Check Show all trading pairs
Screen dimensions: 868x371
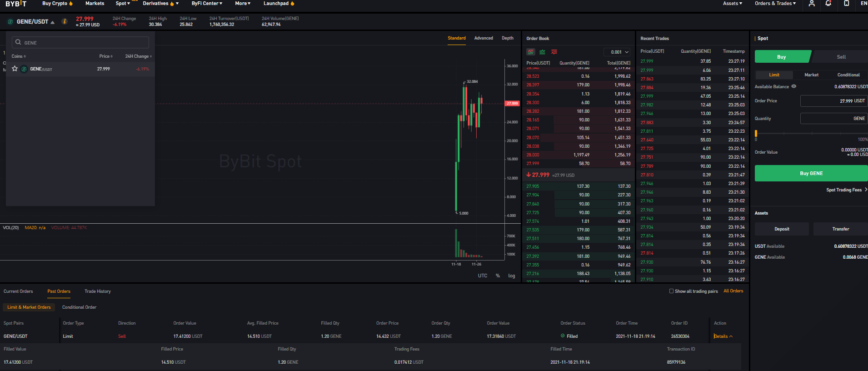tap(671, 291)
